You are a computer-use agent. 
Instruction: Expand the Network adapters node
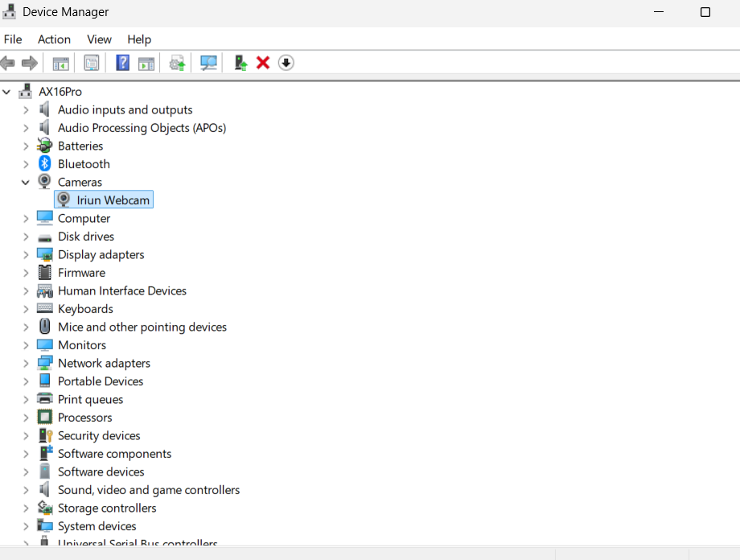(26, 364)
